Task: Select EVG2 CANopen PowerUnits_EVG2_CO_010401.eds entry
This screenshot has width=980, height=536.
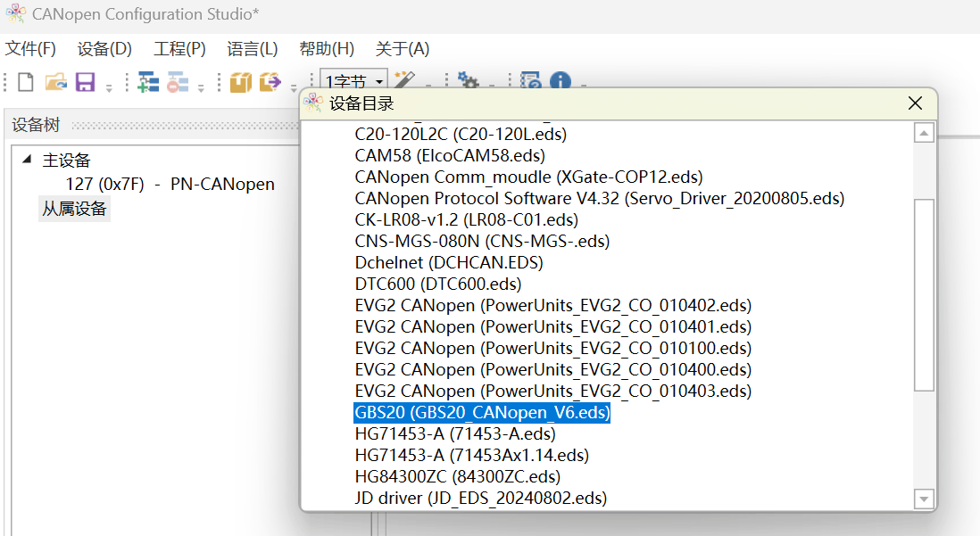Action: click(553, 326)
